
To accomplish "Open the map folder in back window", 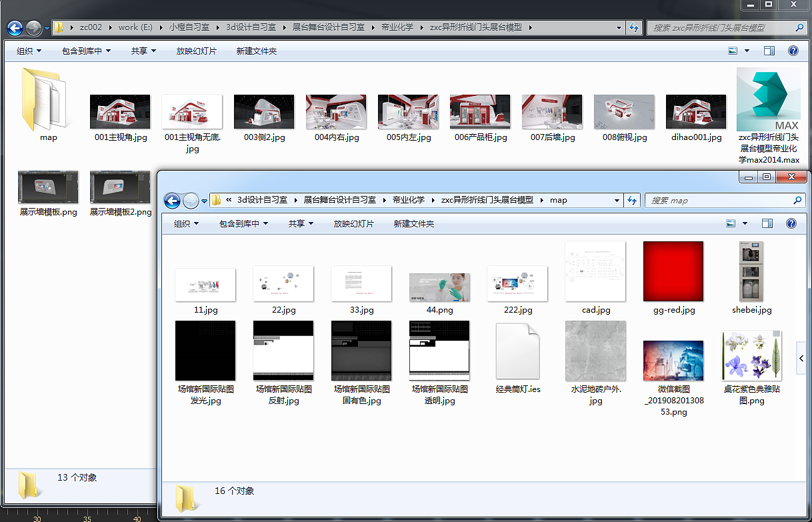I will click(45, 99).
